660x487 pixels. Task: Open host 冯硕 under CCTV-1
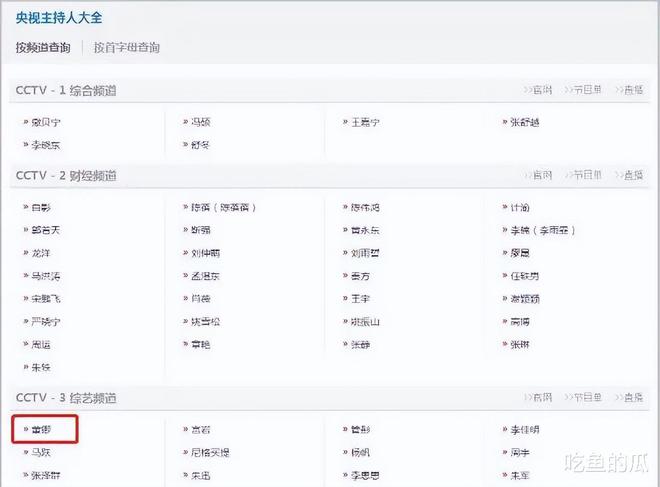tap(201, 122)
